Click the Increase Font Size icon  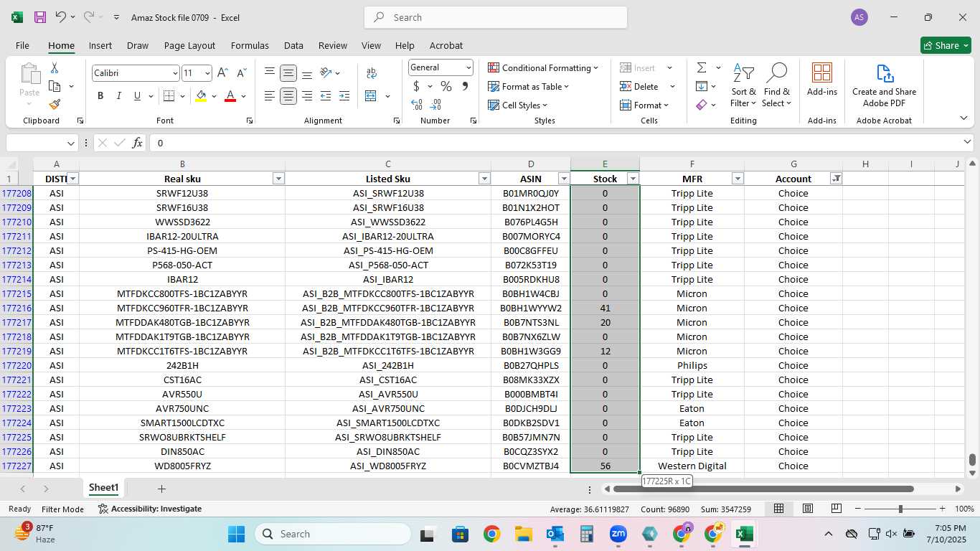pos(222,73)
